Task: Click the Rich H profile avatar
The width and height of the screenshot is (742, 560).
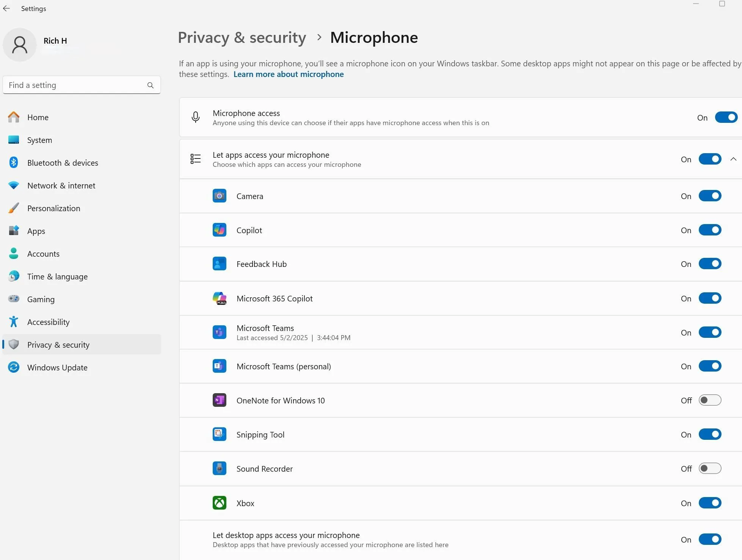Action: click(x=20, y=44)
